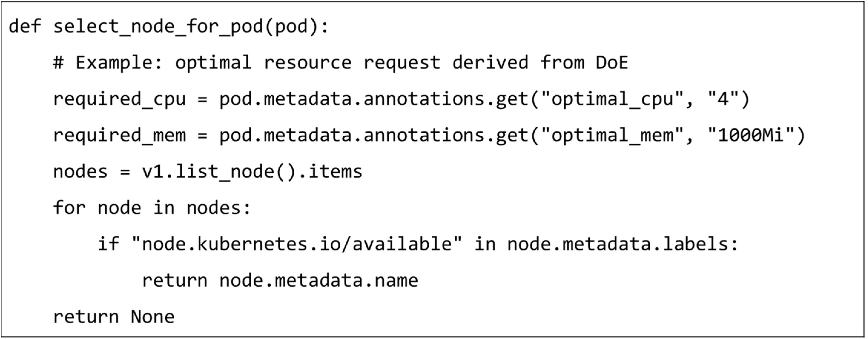Click the "optimal_cpu" string
Image resolution: width=868 pixels, height=339 pixels.
(x=612, y=99)
